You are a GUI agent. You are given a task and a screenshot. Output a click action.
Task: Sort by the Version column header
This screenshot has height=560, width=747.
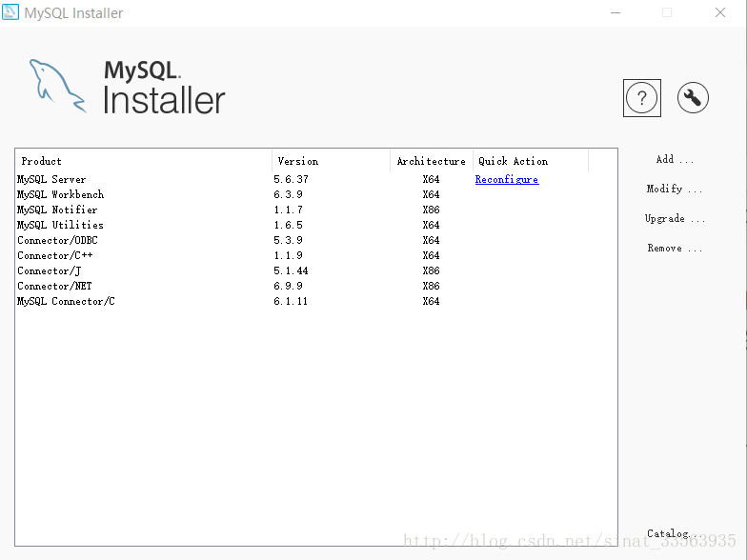pos(332,162)
